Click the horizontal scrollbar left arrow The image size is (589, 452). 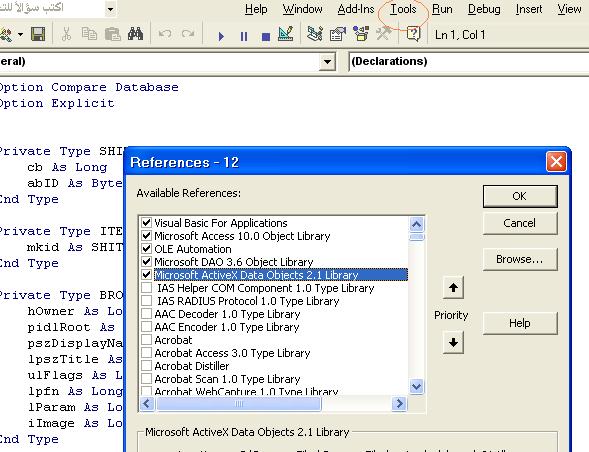pos(147,404)
